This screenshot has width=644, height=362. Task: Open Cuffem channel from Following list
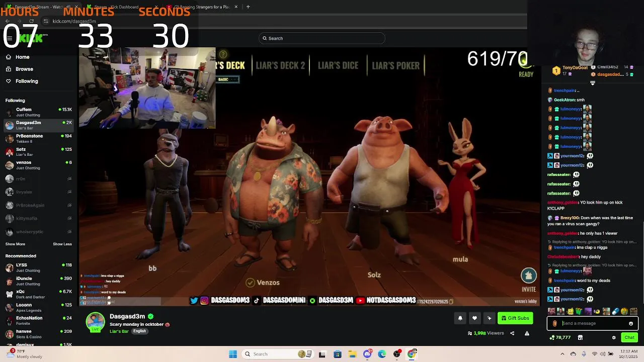[38, 112]
